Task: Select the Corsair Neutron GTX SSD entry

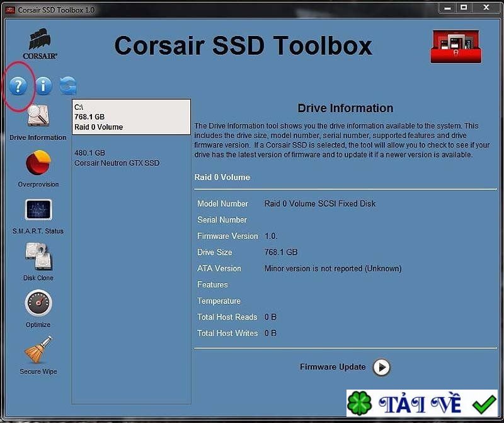Action: (x=131, y=158)
